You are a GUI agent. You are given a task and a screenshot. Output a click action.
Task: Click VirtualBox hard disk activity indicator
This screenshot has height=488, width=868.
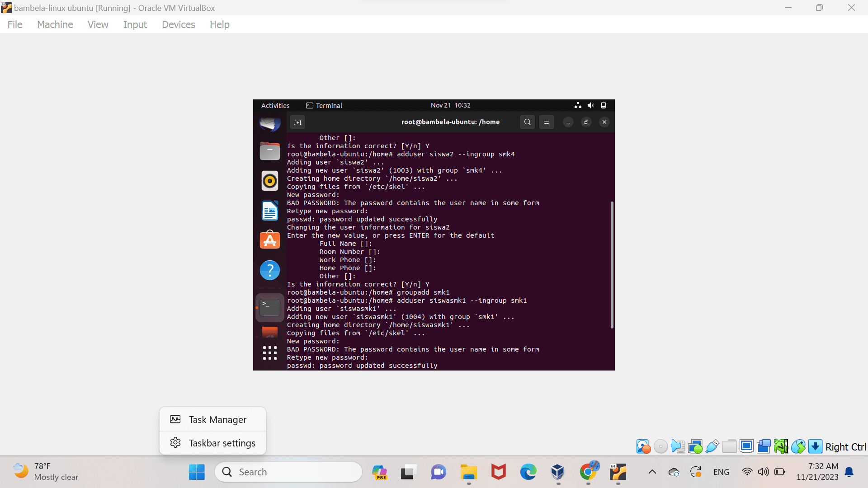click(x=643, y=446)
